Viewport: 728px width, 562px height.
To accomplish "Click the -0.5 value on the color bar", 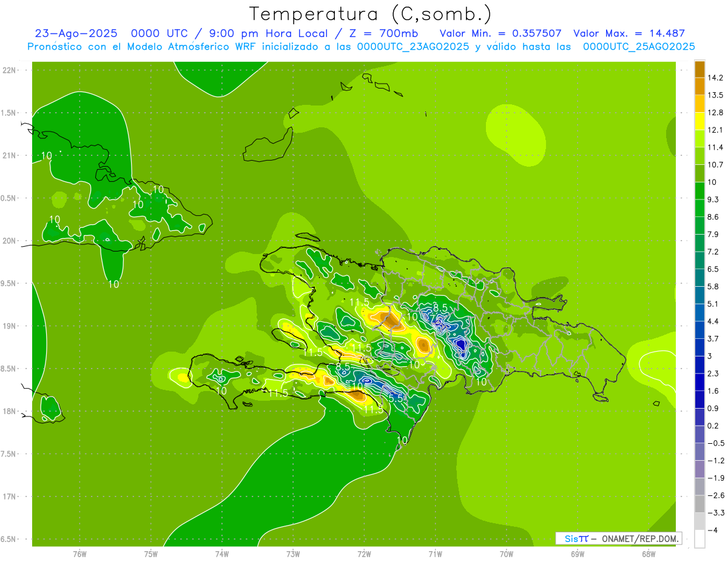I will click(x=715, y=443).
